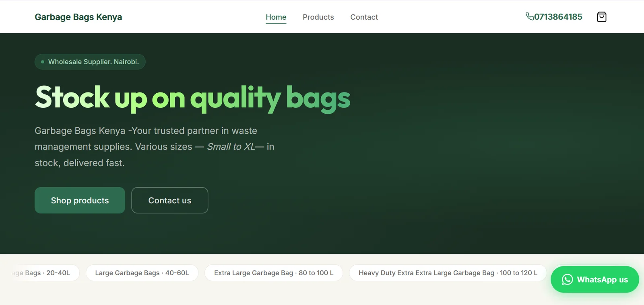Viewport: 644px width, 305px height.
Task: Select Extra Large Garbage Bag 80 to 100 L chip
Action: [x=274, y=273]
